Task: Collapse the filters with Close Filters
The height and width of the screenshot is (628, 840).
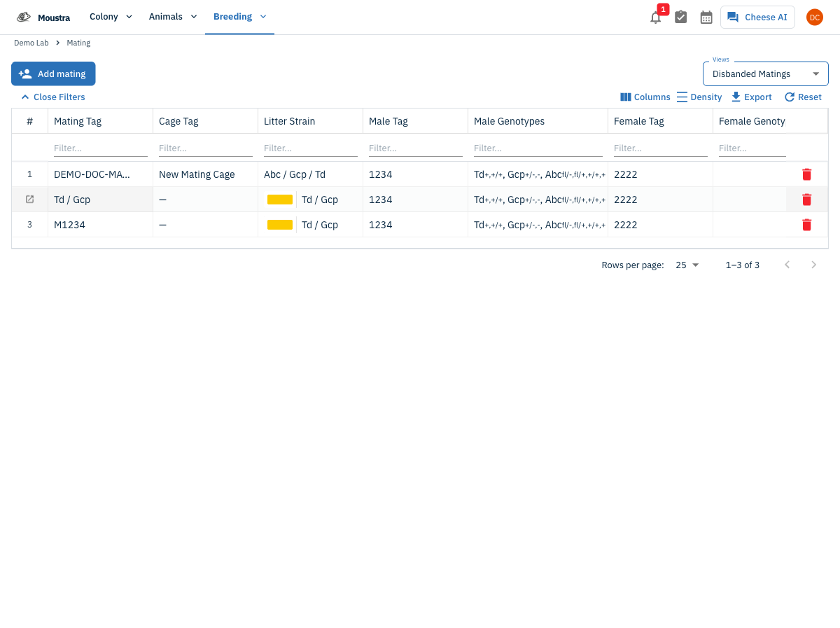Action: [x=53, y=97]
